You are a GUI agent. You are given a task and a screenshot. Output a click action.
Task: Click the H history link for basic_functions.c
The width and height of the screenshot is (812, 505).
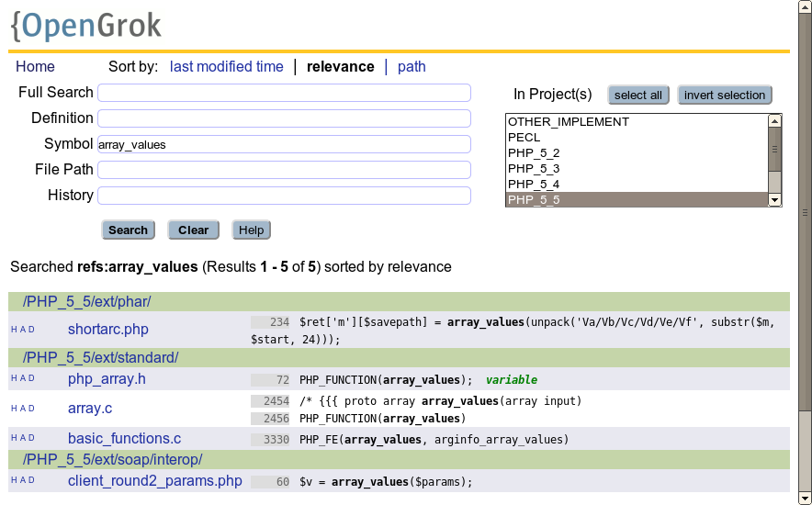tap(14, 438)
